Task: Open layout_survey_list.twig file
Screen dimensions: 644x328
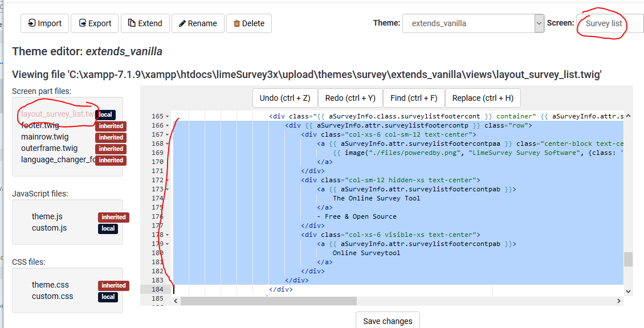Action: 58,114
